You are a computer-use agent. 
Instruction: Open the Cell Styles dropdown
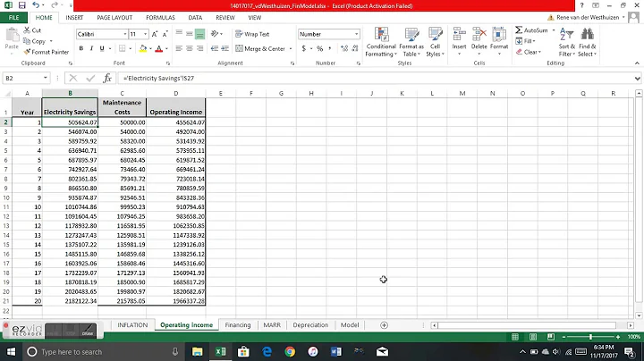[435, 42]
